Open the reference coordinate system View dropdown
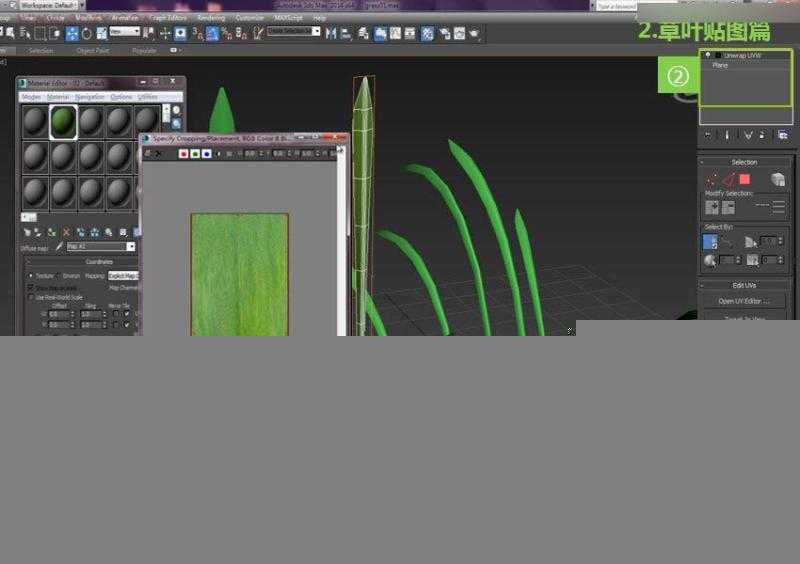The height and width of the screenshot is (564, 800). 125,32
